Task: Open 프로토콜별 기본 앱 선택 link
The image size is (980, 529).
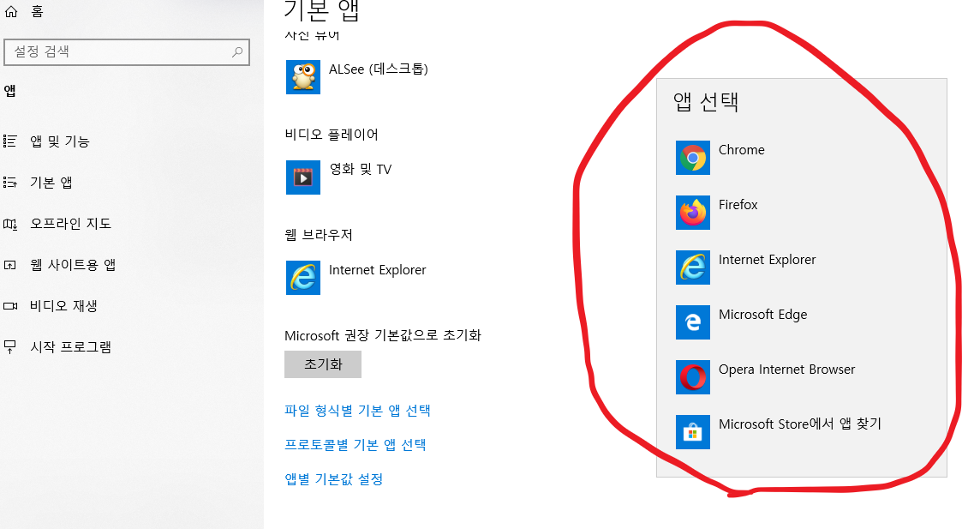Action: (355, 445)
